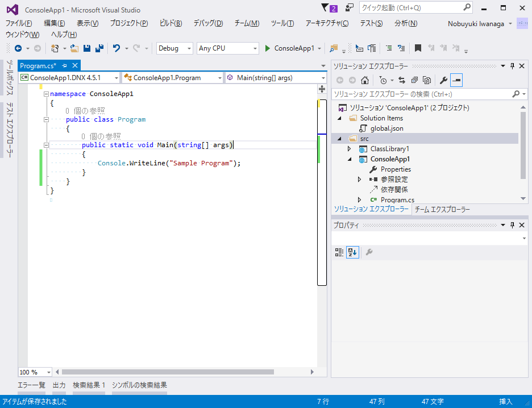Expand the 参照設定 node

pyautogui.click(x=360, y=180)
